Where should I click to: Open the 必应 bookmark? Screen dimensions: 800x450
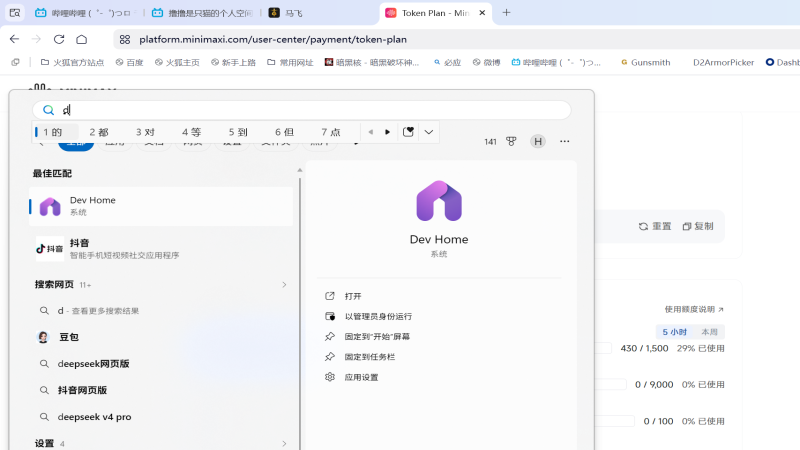pos(447,62)
